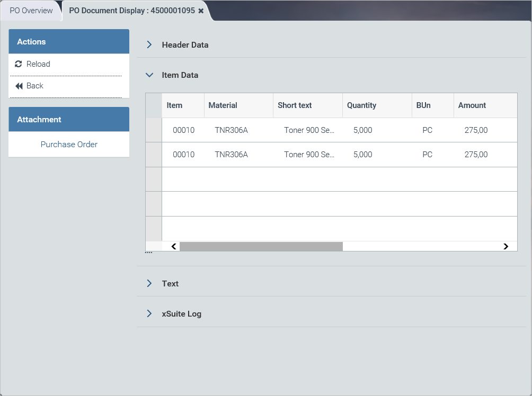Click the Back double-arrow icon
The height and width of the screenshot is (396, 532).
(x=19, y=86)
